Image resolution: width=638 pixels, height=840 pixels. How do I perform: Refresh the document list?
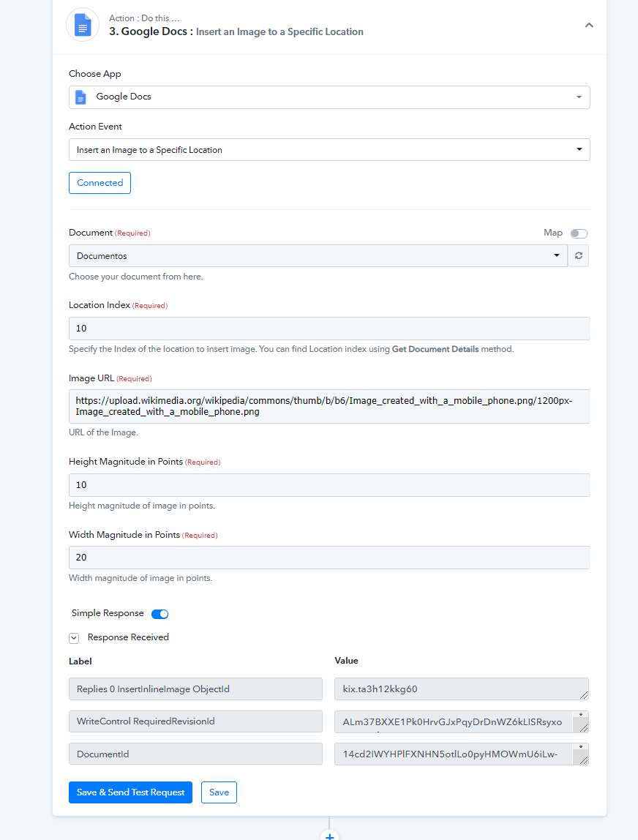pyautogui.click(x=579, y=255)
